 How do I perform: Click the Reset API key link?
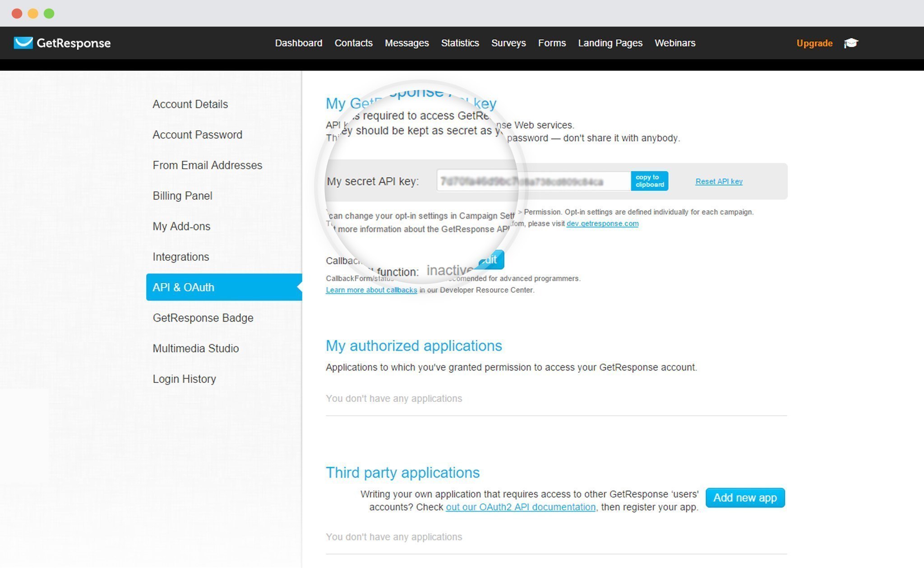(x=719, y=181)
